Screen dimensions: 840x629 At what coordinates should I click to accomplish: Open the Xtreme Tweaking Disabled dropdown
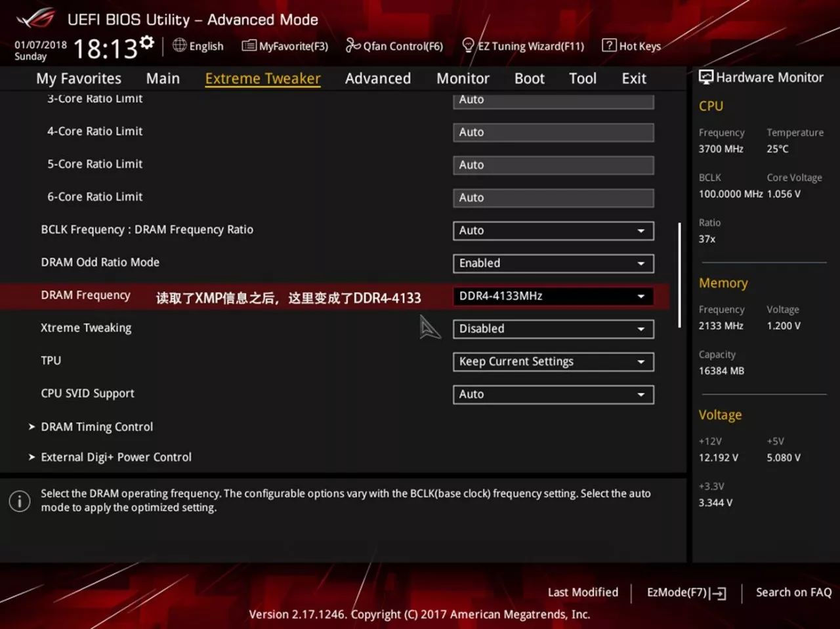[x=553, y=329]
